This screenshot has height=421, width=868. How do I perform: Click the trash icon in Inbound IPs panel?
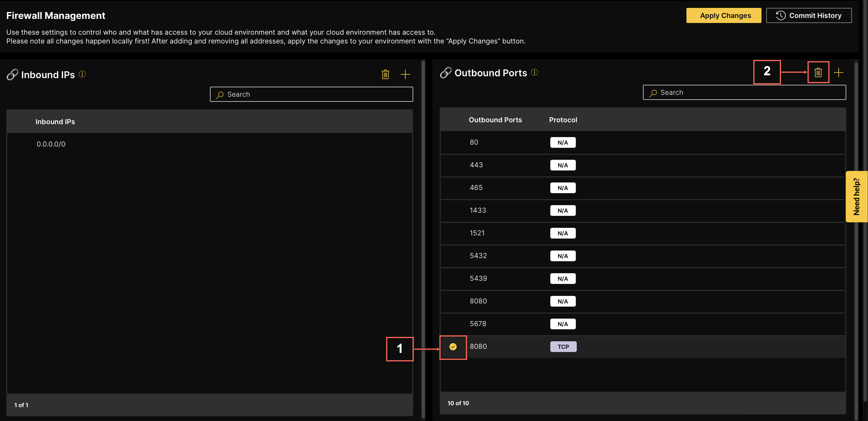click(385, 74)
